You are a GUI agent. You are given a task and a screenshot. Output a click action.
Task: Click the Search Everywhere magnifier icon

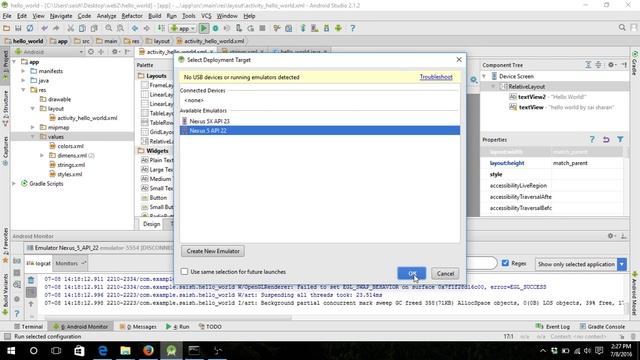pyautogui.click(x=622, y=27)
